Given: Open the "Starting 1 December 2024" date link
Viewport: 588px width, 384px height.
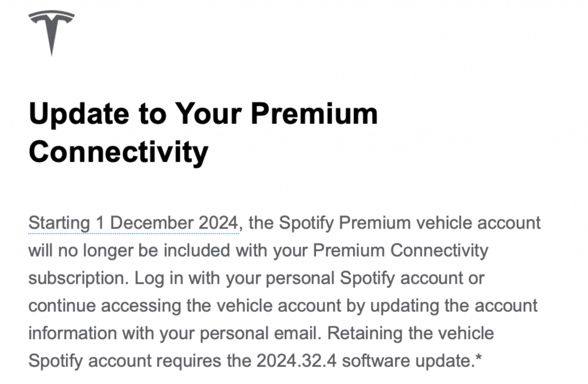Looking at the screenshot, I should coord(133,223).
